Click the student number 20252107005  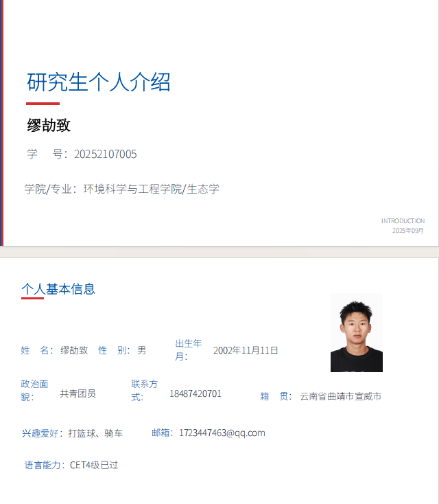tap(105, 154)
